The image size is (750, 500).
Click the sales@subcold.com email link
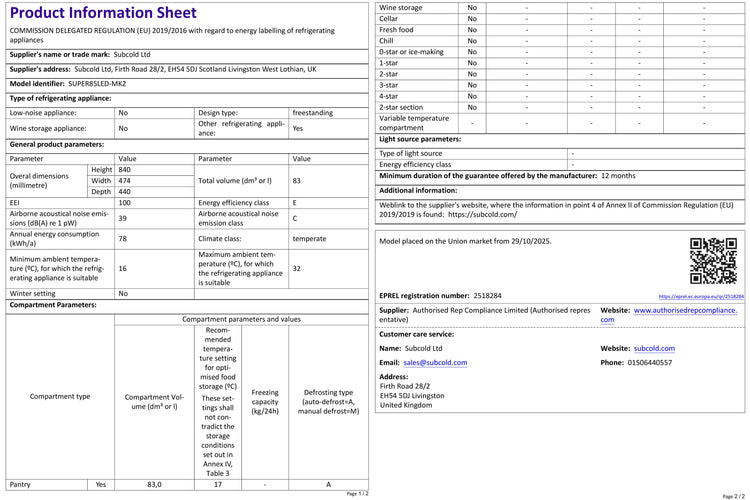435,363
